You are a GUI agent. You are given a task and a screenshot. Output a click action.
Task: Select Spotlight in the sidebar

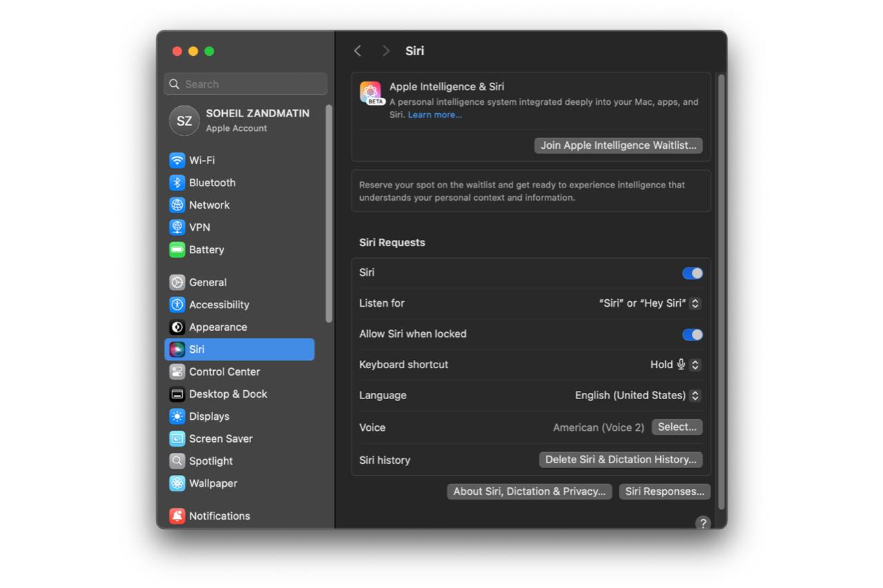point(239,461)
